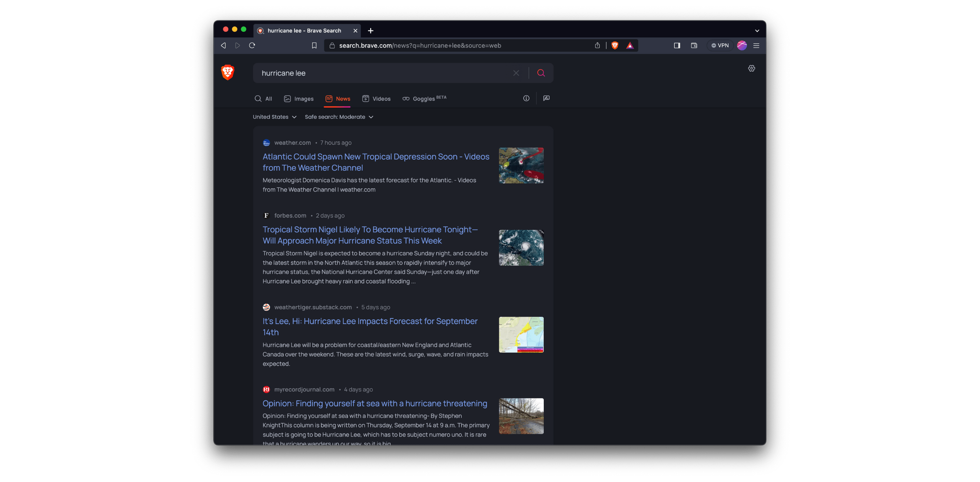Open It's Lee, Hi: Hurricane Lee article
Image resolution: width=980 pixels, height=482 pixels.
tap(370, 327)
